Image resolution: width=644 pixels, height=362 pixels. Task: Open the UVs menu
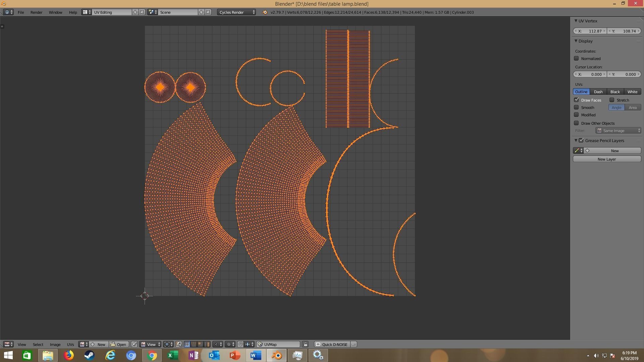tap(70, 345)
